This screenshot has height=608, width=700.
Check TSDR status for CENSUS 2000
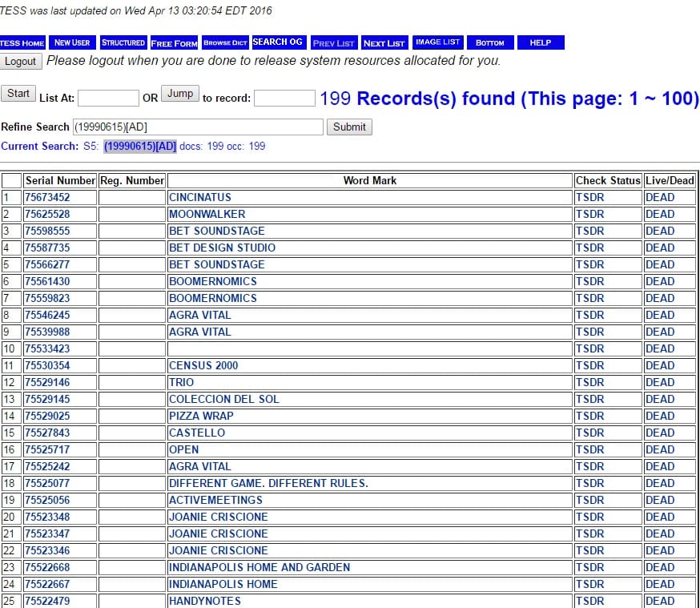pyautogui.click(x=589, y=365)
